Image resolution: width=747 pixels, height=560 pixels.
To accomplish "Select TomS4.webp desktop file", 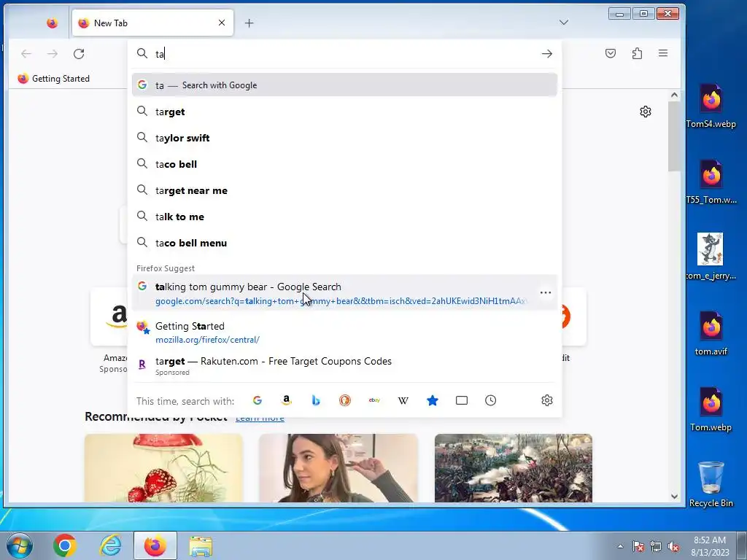I will pyautogui.click(x=711, y=106).
